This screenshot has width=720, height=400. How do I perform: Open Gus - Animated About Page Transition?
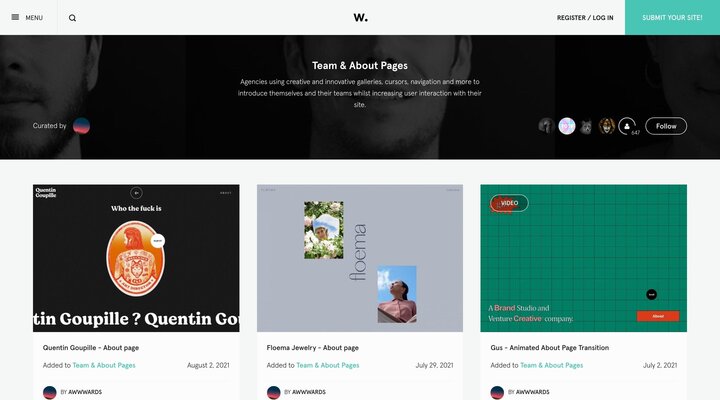click(550, 348)
